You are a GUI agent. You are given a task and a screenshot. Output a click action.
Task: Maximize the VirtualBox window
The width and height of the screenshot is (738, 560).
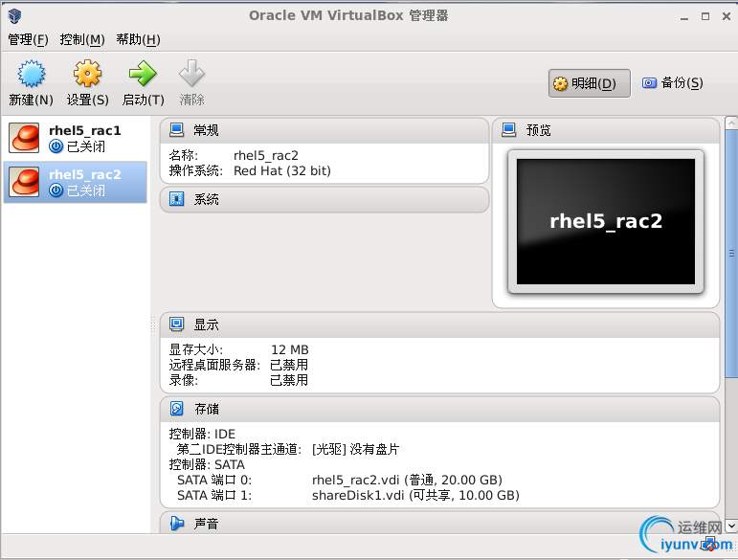[x=705, y=16]
